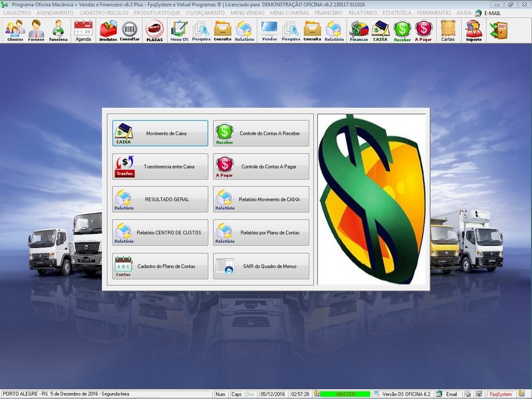The width and height of the screenshot is (532, 399).
Task: Open the FINANCEIRO menu
Action: [329, 13]
